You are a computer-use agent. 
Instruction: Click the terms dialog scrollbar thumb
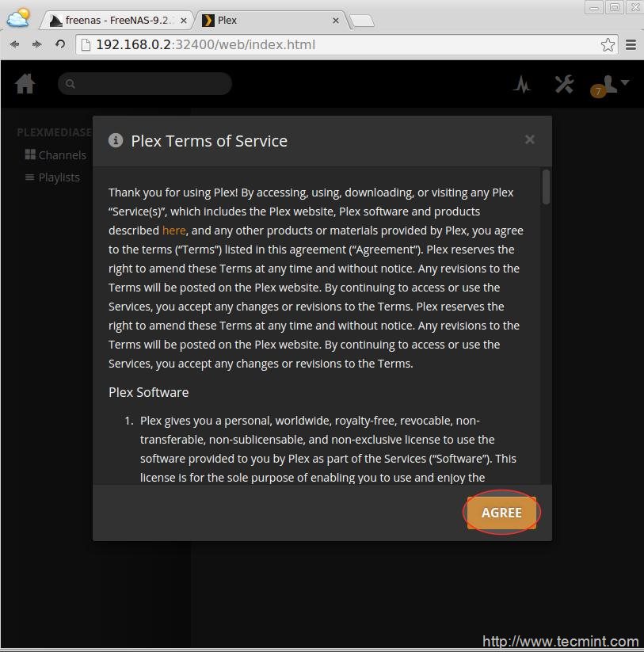(x=546, y=187)
